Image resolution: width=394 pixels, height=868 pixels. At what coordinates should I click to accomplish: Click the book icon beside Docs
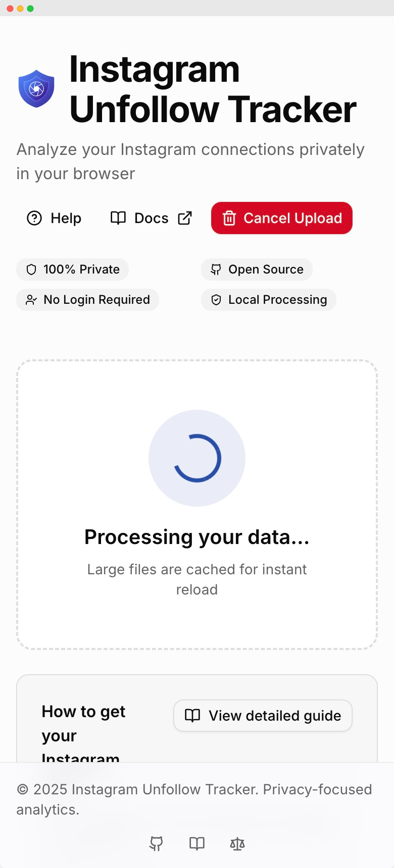tap(117, 218)
